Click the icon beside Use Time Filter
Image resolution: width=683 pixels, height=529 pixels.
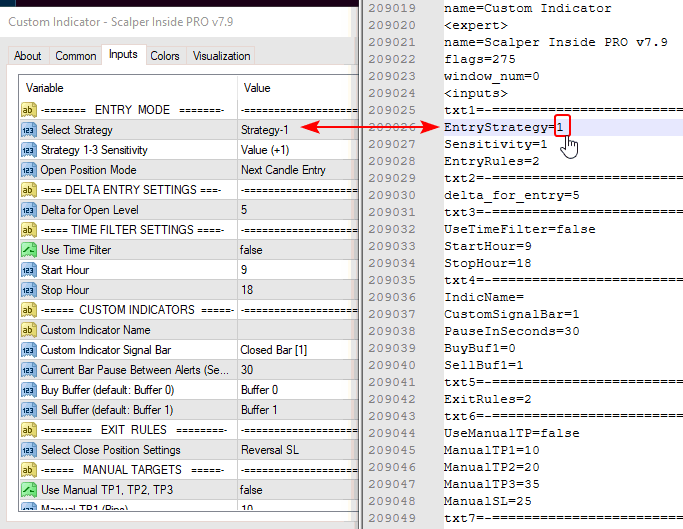pos(28,250)
